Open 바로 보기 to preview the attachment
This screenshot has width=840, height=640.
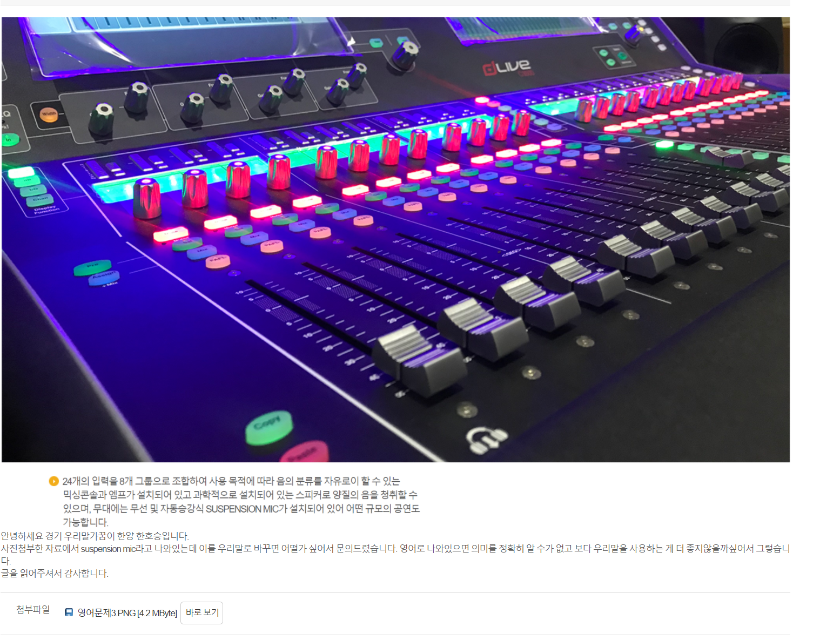coord(201,612)
